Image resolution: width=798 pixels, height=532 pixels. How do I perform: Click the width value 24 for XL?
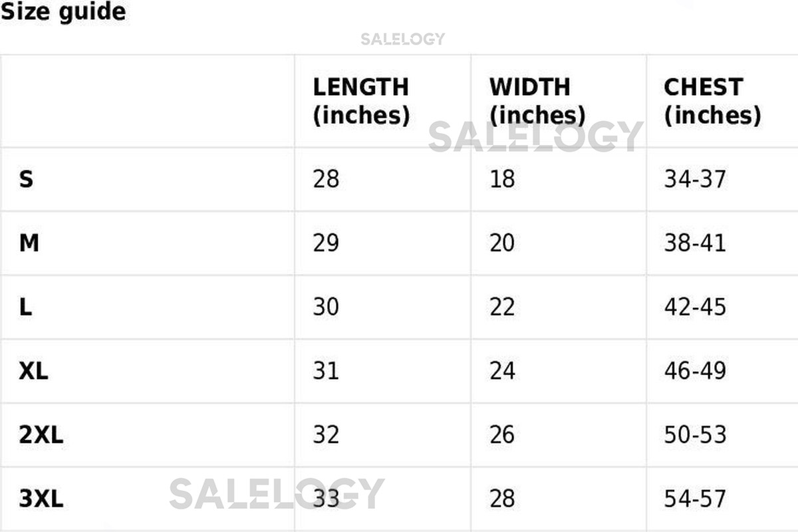click(x=502, y=371)
